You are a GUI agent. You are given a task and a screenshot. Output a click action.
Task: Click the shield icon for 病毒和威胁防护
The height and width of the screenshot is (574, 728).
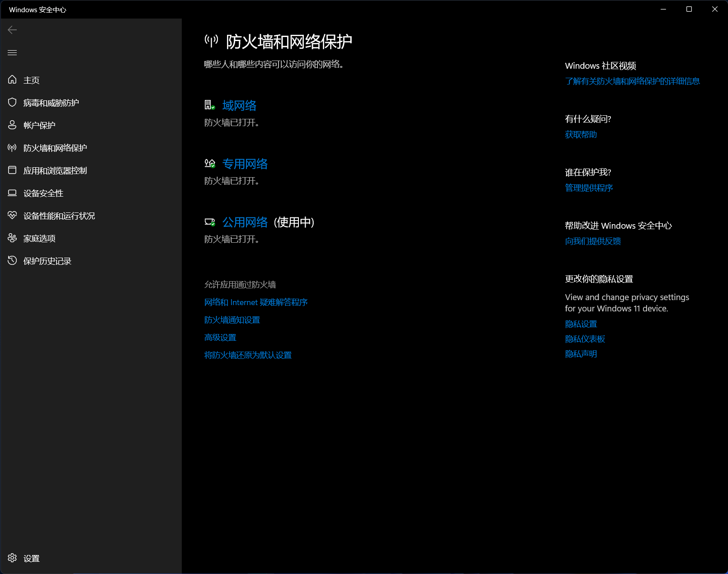pos(12,103)
